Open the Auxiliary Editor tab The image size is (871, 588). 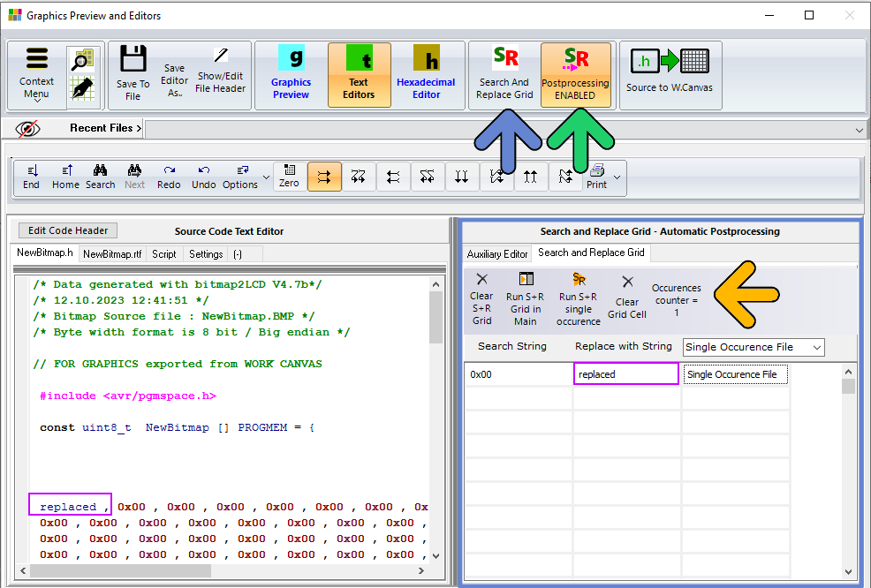(497, 253)
